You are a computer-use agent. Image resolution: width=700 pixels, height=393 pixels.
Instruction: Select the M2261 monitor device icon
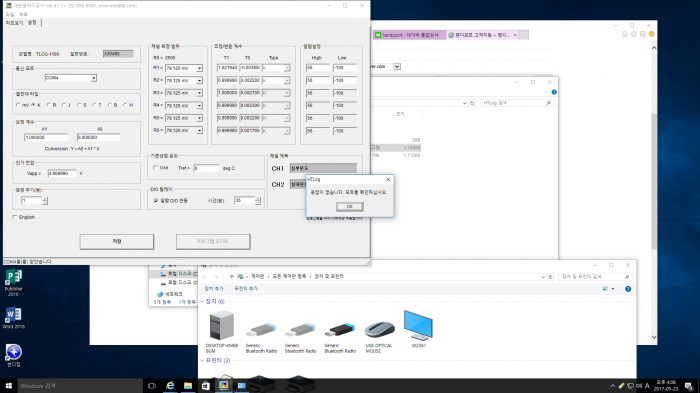418,329
